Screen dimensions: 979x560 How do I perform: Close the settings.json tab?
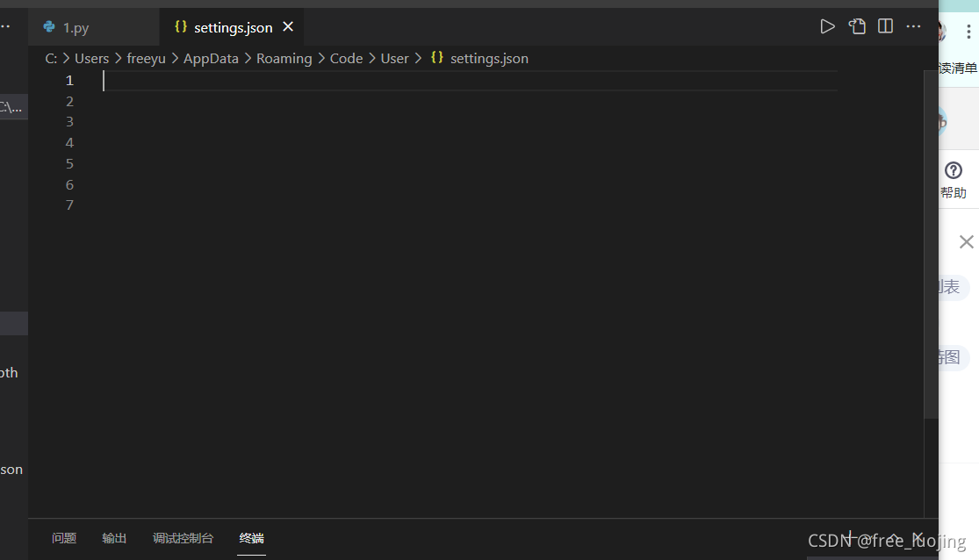(288, 27)
